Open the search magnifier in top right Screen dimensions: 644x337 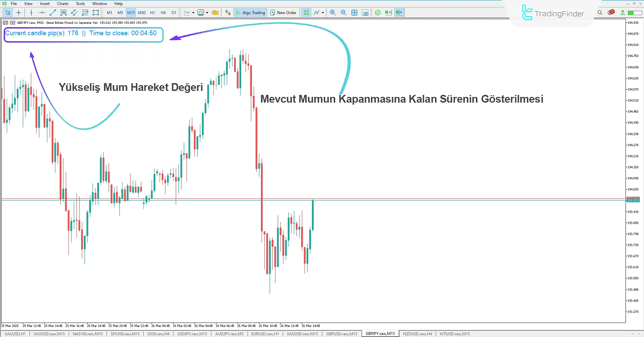pyautogui.click(x=600, y=13)
